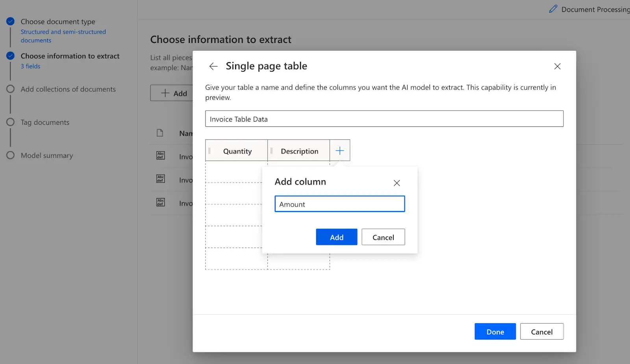630x364 pixels.
Task: Select the Quantity column header
Action: click(x=237, y=151)
